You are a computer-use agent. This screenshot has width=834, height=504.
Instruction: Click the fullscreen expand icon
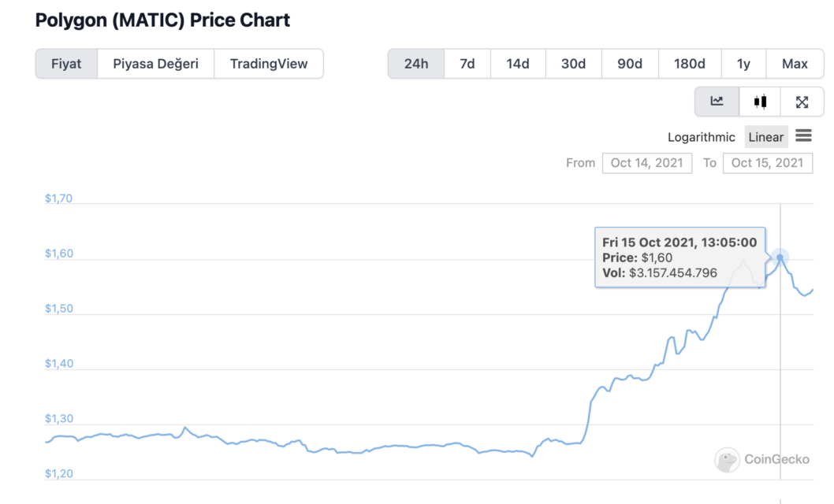pos(802,102)
